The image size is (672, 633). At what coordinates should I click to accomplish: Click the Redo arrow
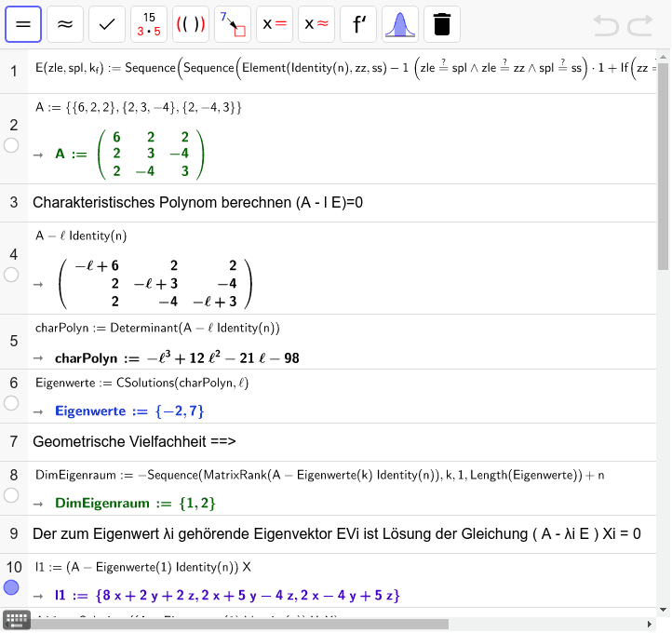[x=640, y=25]
